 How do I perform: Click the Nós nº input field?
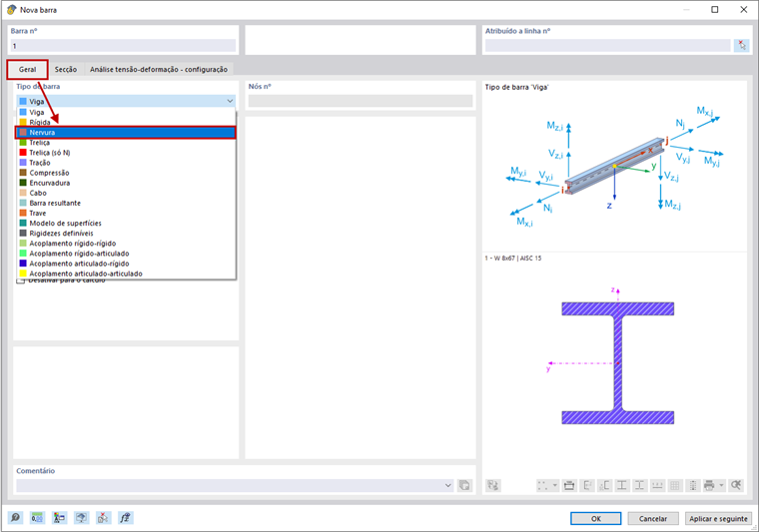(361, 101)
